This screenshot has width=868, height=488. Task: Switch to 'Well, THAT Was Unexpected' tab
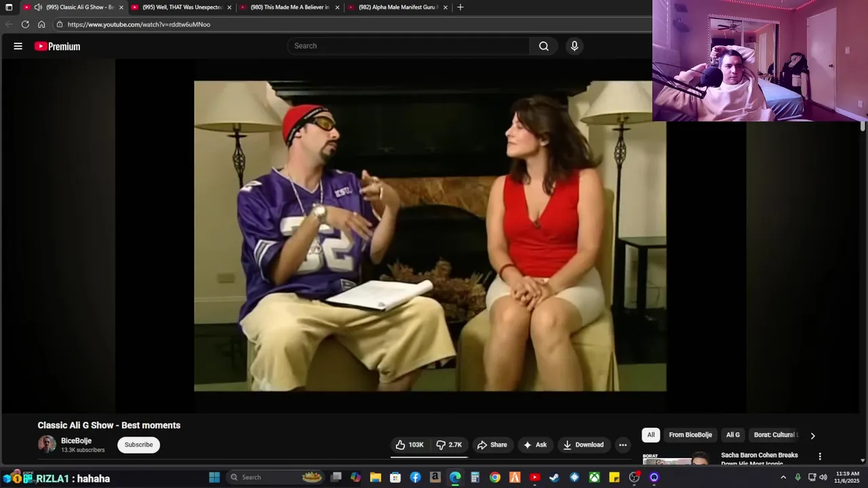182,7
